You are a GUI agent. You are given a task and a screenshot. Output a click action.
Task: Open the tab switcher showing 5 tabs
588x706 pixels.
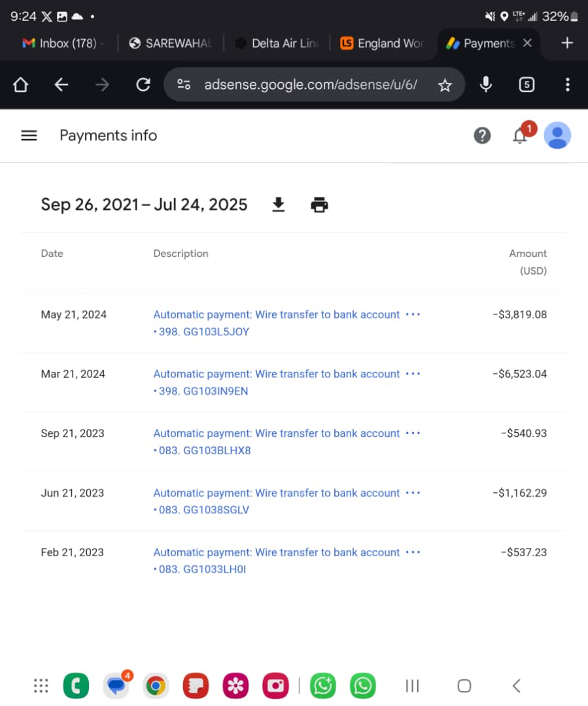(x=527, y=85)
